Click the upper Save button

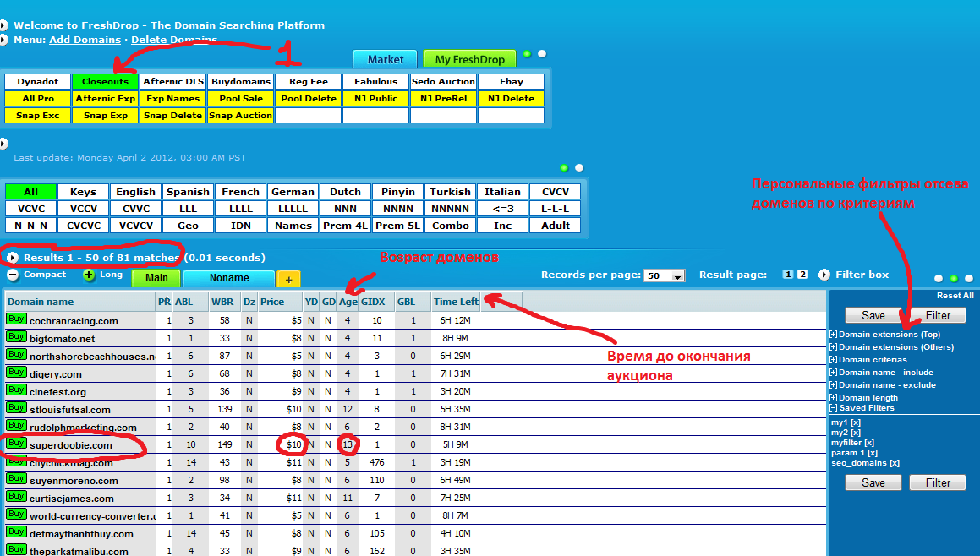tap(873, 315)
